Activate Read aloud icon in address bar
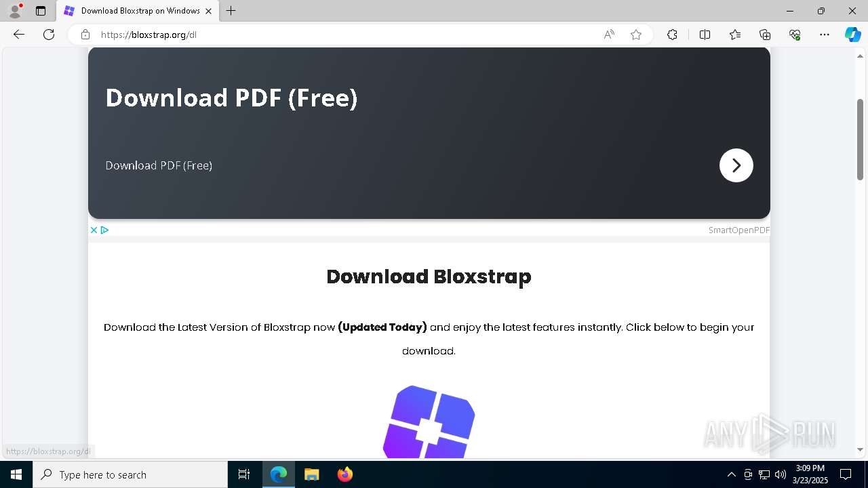The width and height of the screenshot is (868, 488). tap(609, 35)
